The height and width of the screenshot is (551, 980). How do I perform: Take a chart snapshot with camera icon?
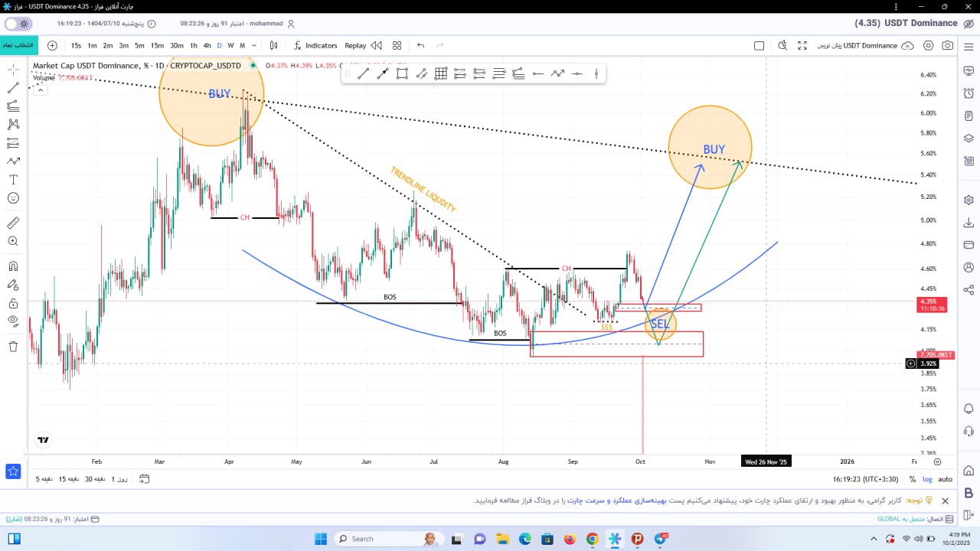(x=948, y=46)
